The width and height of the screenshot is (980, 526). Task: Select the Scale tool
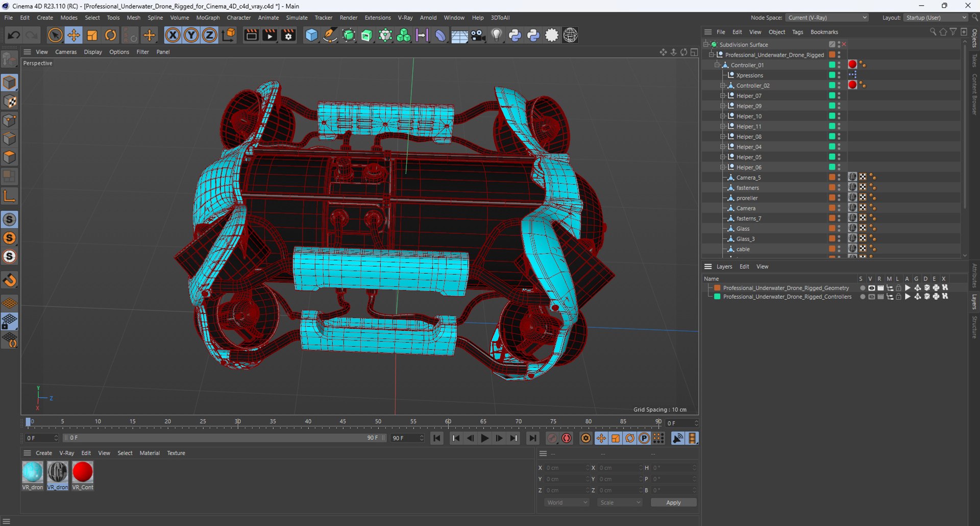point(92,35)
